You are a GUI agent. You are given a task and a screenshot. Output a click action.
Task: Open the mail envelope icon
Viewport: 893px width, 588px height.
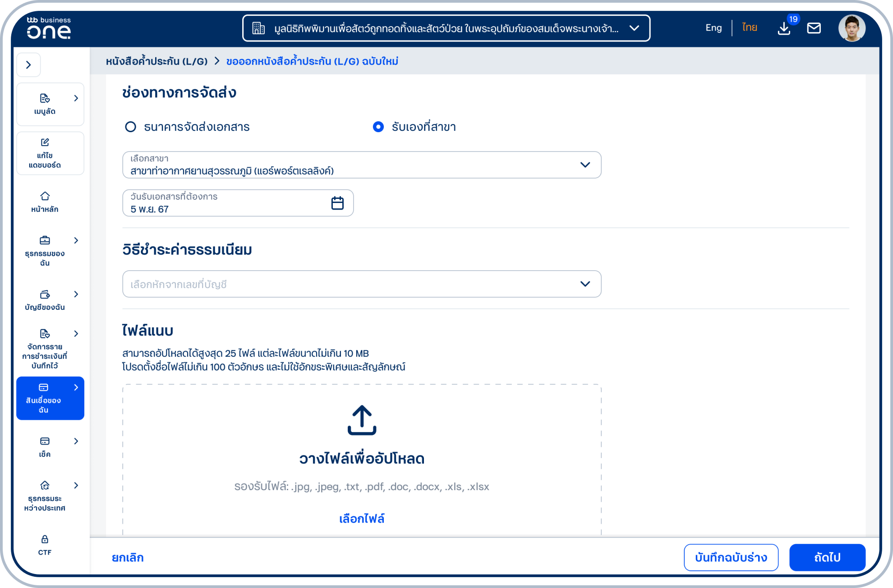pyautogui.click(x=814, y=28)
